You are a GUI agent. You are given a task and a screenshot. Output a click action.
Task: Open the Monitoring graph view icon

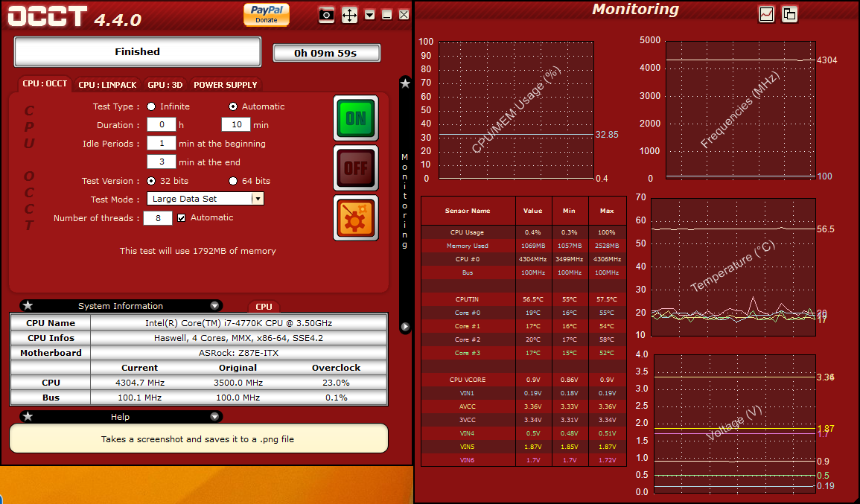click(766, 14)
